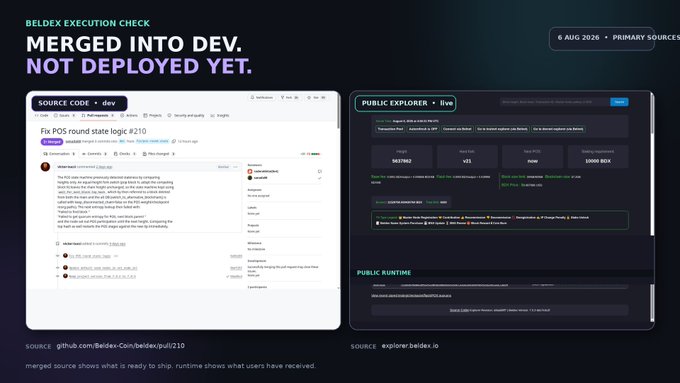Click the Staking requirement 10000 BDX card
Screen dimensions: 680x383
[x=598, y=157]
